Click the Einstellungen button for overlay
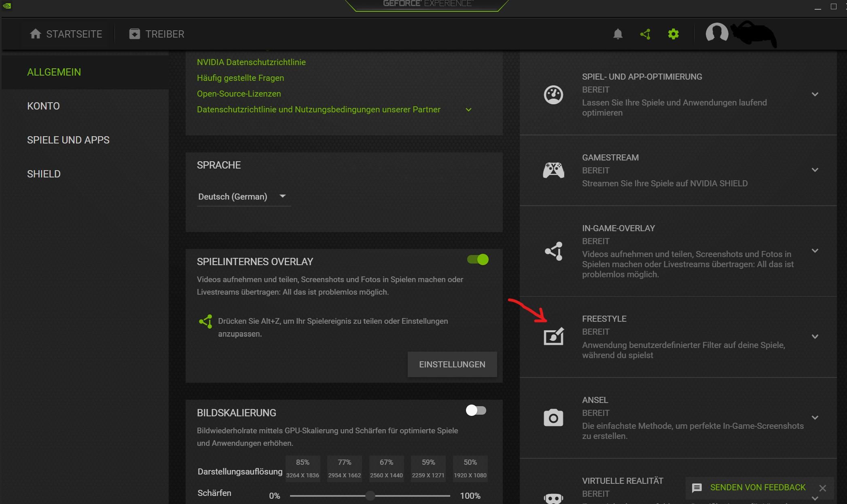The width and height of the screenshot is (847, 504). coord(452,365)
